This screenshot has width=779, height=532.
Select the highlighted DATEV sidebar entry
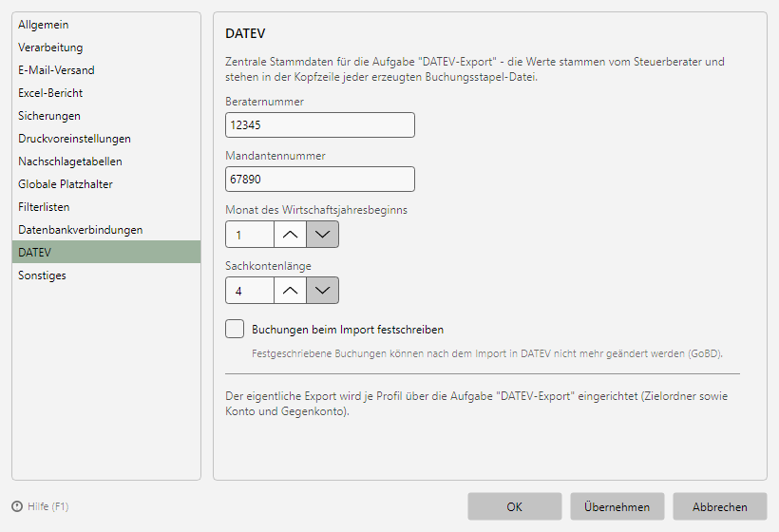(x=106, y=253)
